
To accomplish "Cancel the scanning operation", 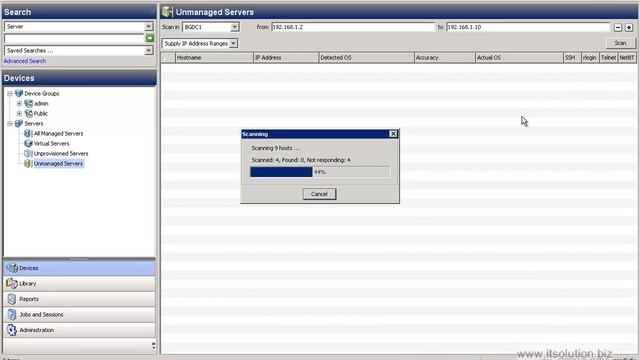I will click(x=319, y=194).
